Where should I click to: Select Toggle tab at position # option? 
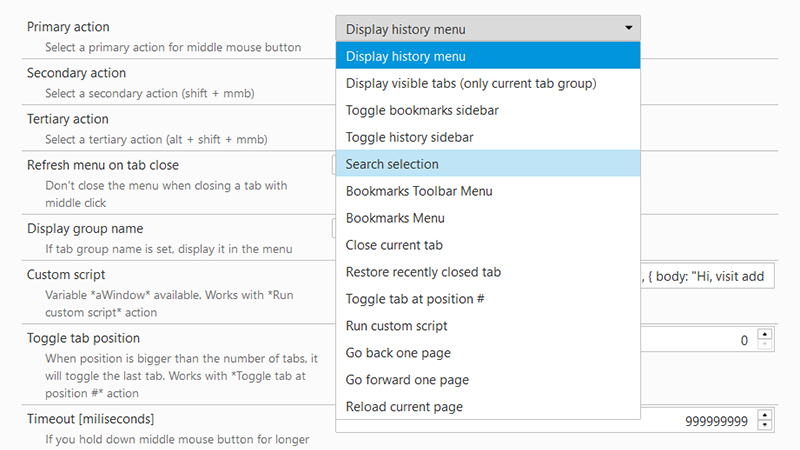[x=488, y=299]
